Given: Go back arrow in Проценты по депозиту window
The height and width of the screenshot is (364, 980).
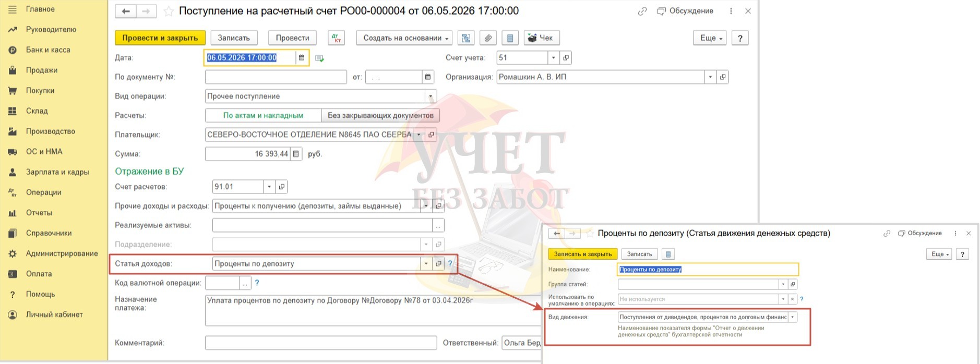Looking at the screenshot, I should pos(557,234).
